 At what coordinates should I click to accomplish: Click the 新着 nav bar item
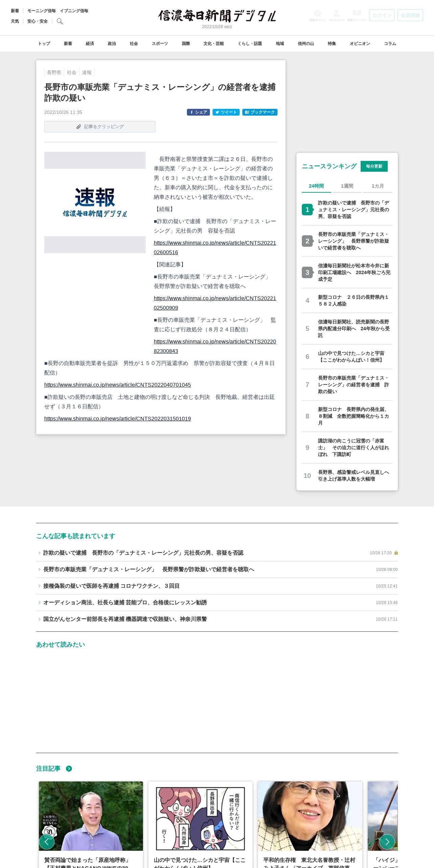[68, 44]
